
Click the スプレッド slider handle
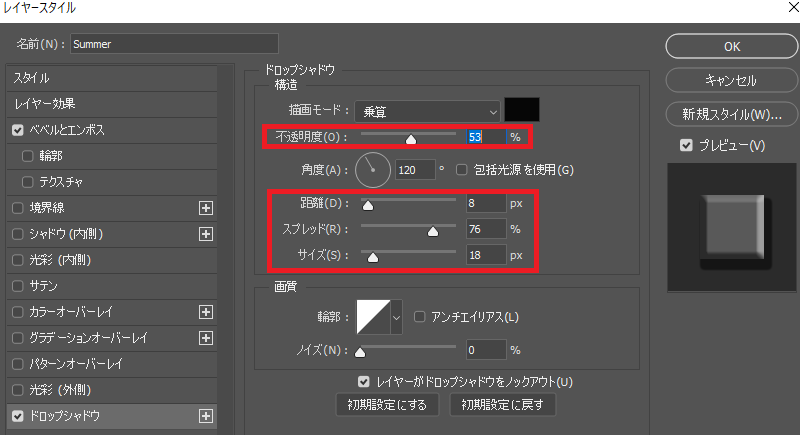[x=433, y=232]
